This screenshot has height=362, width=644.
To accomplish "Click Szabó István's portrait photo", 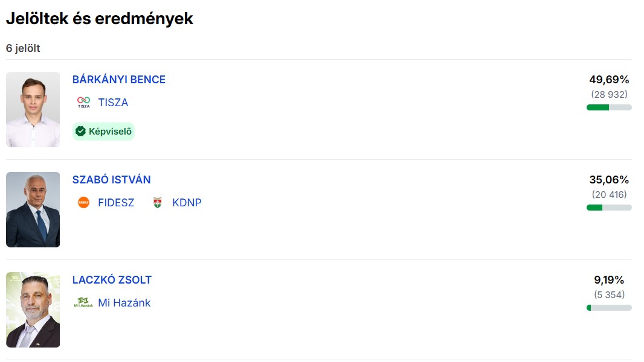I will [33, 209].
